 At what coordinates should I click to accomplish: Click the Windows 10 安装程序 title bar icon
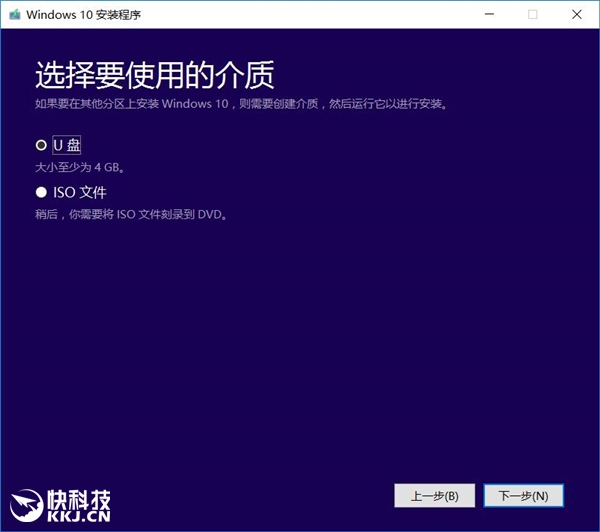(x=15, y=15)
